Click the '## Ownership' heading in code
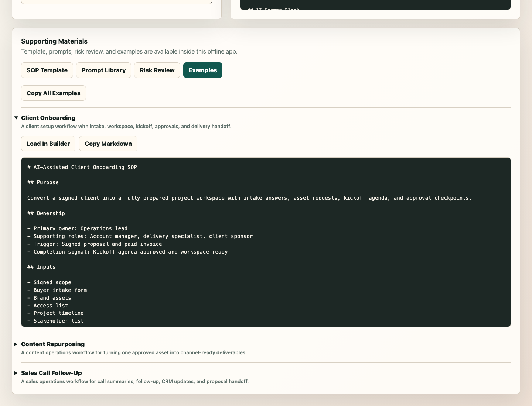The height and width of the screenshot is (406, 532). coord(46,213)
